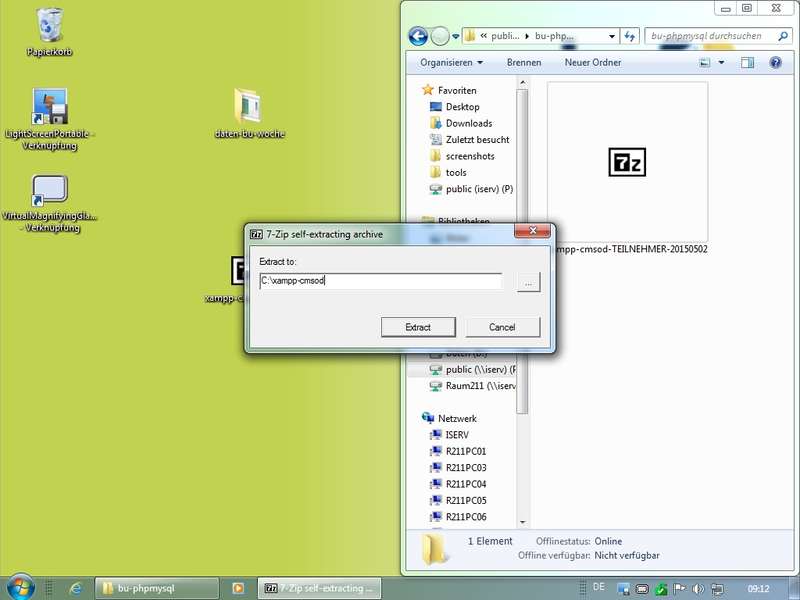Open Explorer help question mark icon
This screenshot has width=800, height=600.
click(x=776, y=62)
